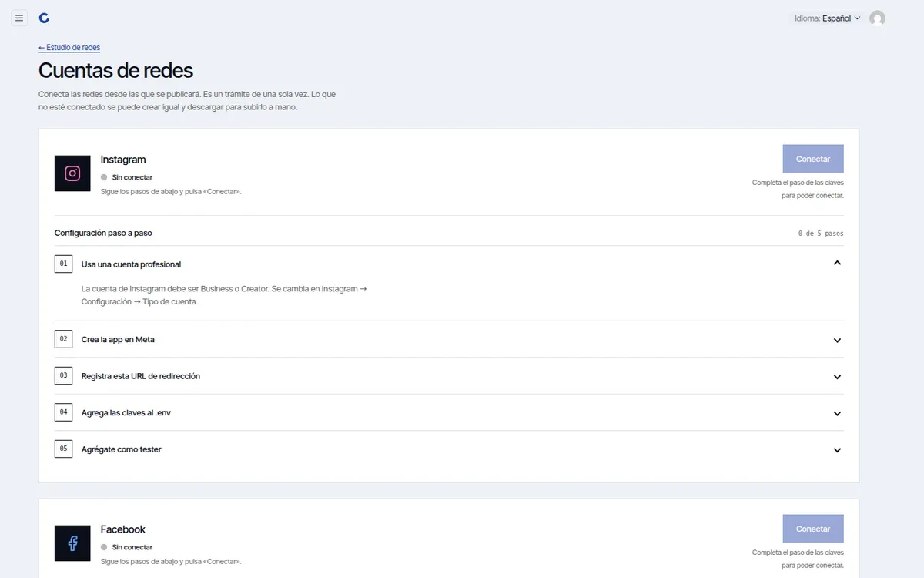Select the 'Crea la app en Meta' step title
Image resolution: width=924 pixels, height=578 pixels.
[x=118, y=339]
